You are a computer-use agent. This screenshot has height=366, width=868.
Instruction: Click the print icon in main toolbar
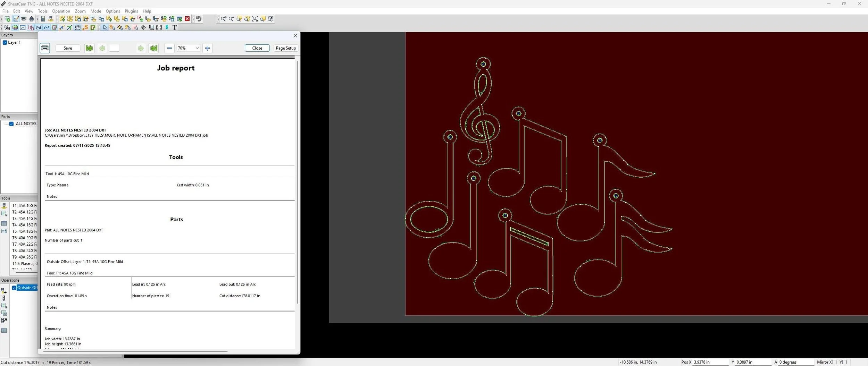24,19
